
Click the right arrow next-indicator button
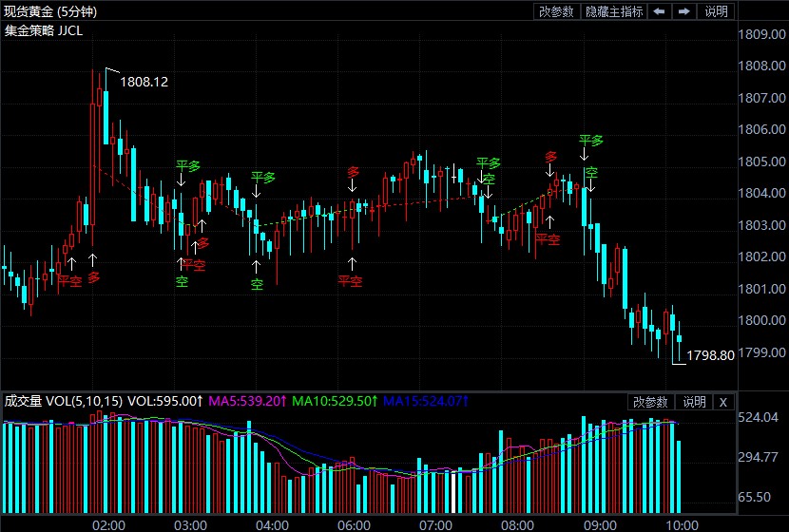pos(683,11)
